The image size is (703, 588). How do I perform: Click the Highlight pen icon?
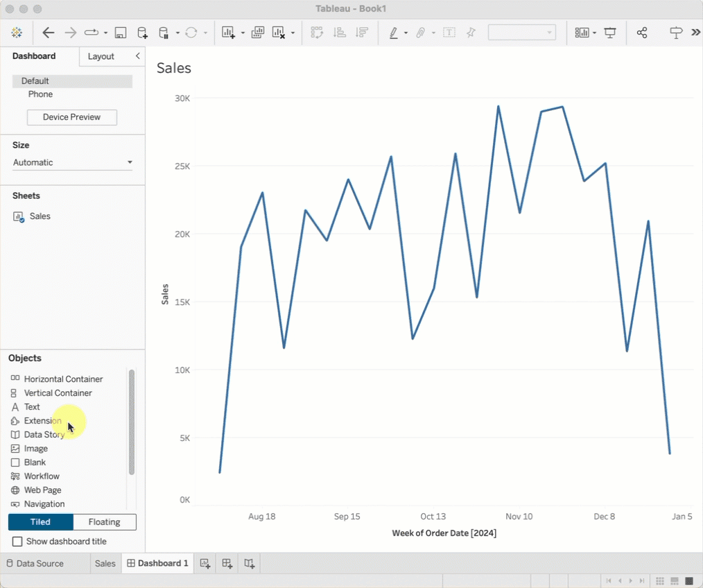(393, 33)
